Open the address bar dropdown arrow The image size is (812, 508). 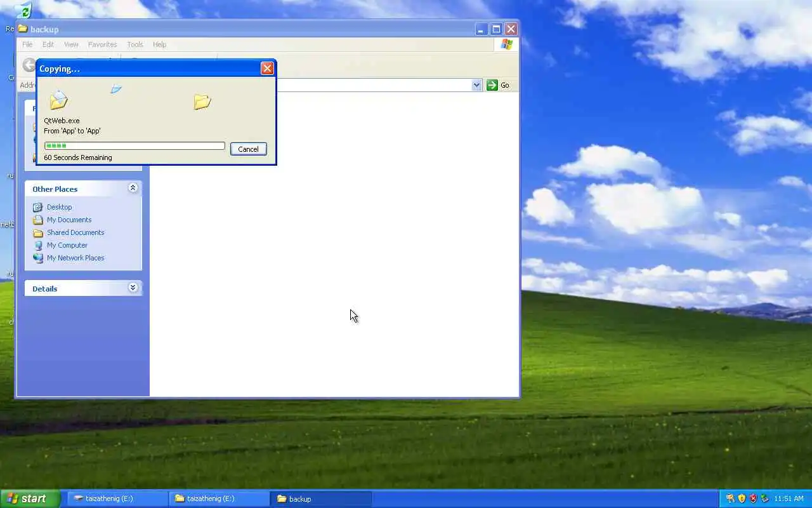476,85
